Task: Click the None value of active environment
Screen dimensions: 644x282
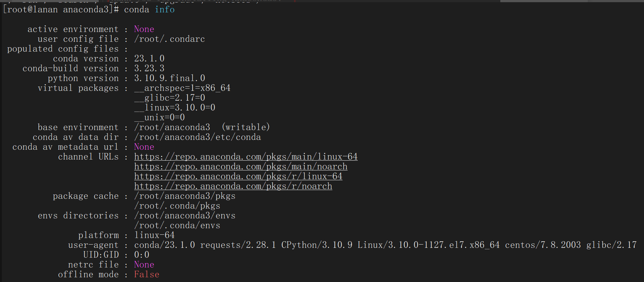Action: [x=144, y=29]
